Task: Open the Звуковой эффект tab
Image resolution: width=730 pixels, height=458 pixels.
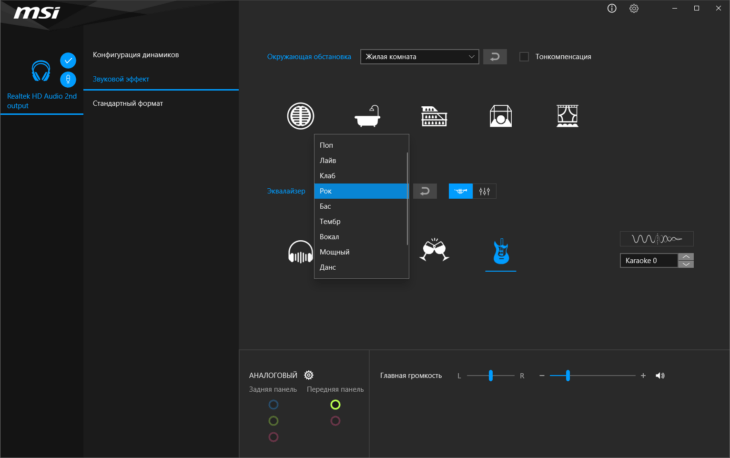Action: coord(121,79)
